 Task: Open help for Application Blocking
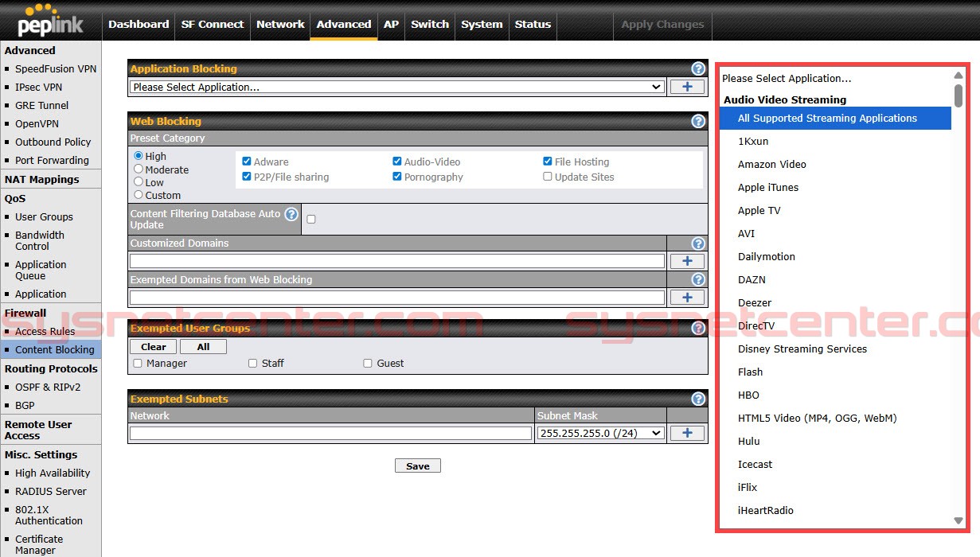(698, 69)
